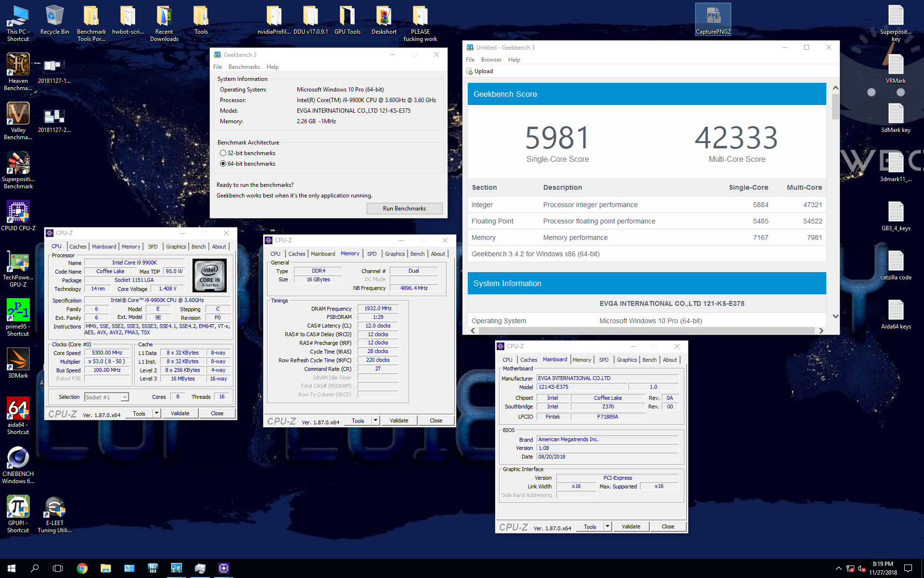The image size is (924, 578).
Task: Open Graphics tab in CPU-Z CPU window
Action: (176, 247)
